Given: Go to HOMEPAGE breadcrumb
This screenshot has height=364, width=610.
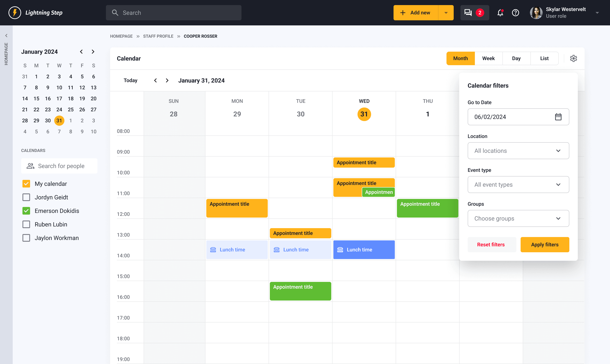Looking at the screenshot, I should (121, 36).
